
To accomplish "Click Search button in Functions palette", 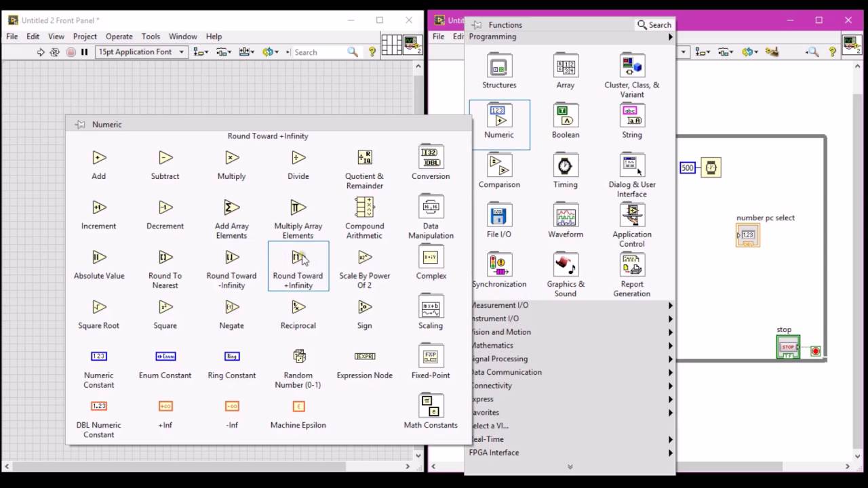I will click(654, 25).
